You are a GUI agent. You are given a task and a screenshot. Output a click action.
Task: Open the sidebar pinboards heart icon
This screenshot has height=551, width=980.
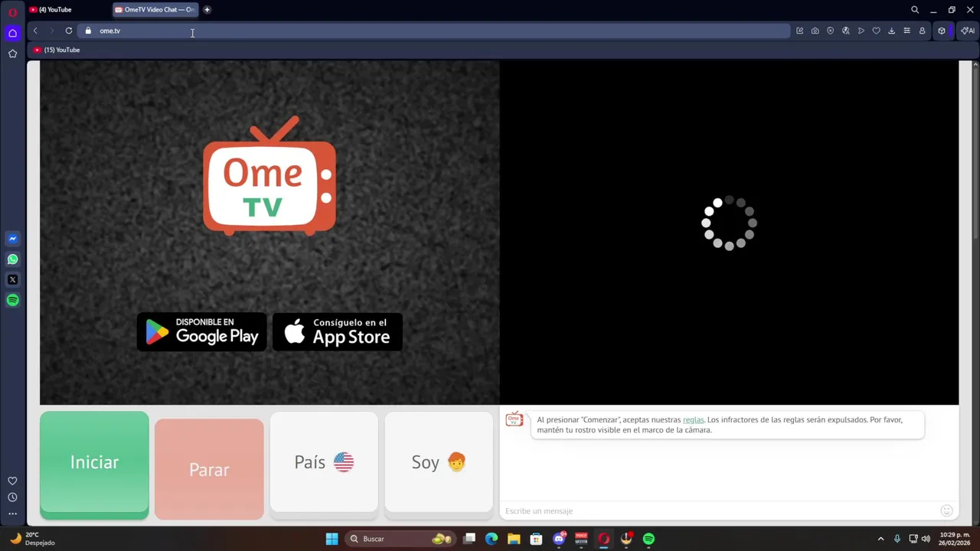pyautogui.click(x=12, y=481)
